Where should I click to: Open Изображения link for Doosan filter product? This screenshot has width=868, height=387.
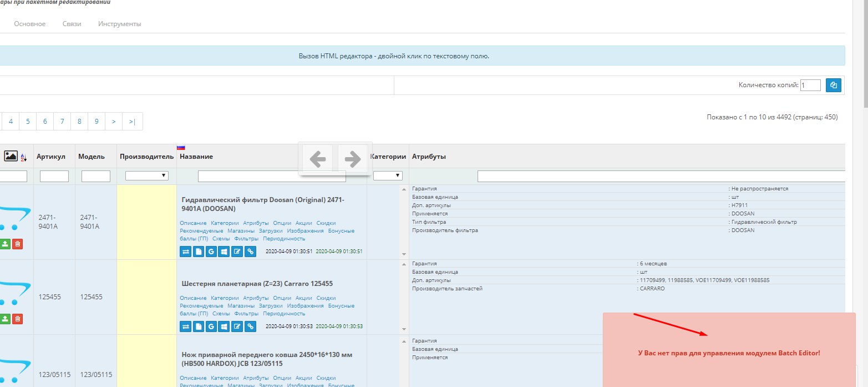tap(305, 230)
